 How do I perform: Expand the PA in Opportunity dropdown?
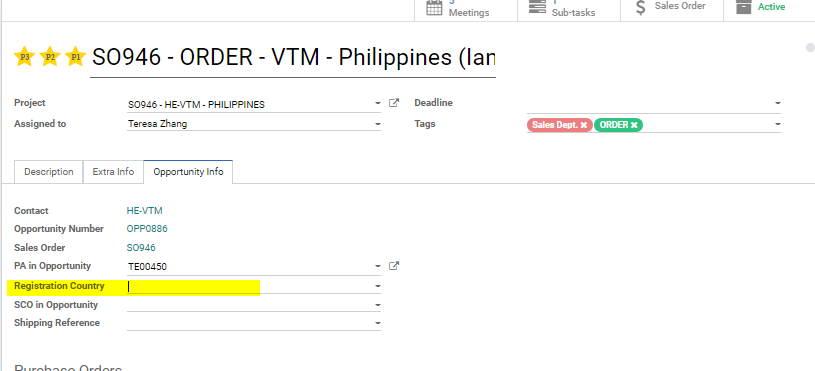378,267
